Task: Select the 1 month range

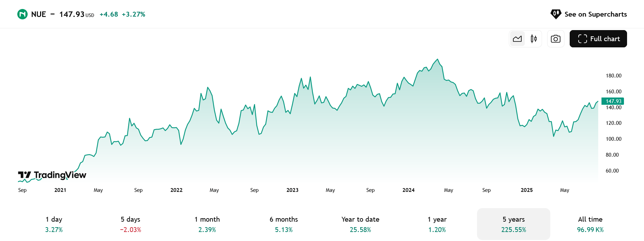Action: pyautogui.click(x=207, y=224)
